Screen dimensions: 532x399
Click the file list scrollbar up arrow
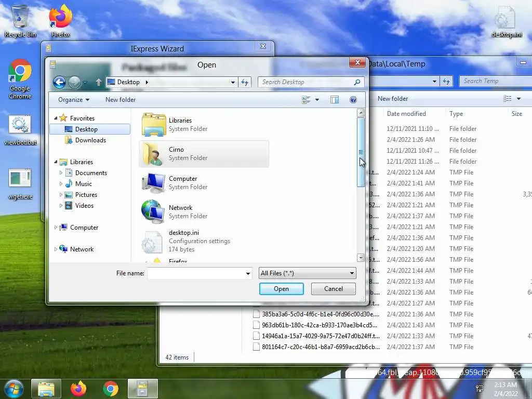361,113
